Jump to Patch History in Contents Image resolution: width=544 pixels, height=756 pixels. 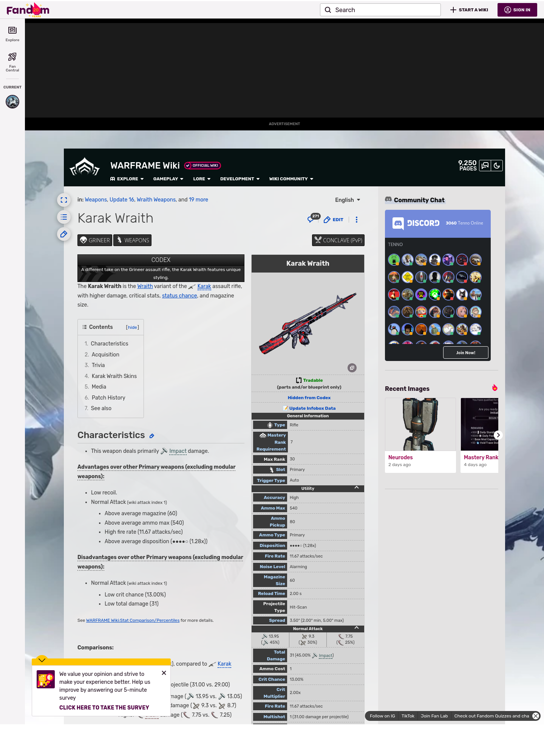tap(108, 398)
